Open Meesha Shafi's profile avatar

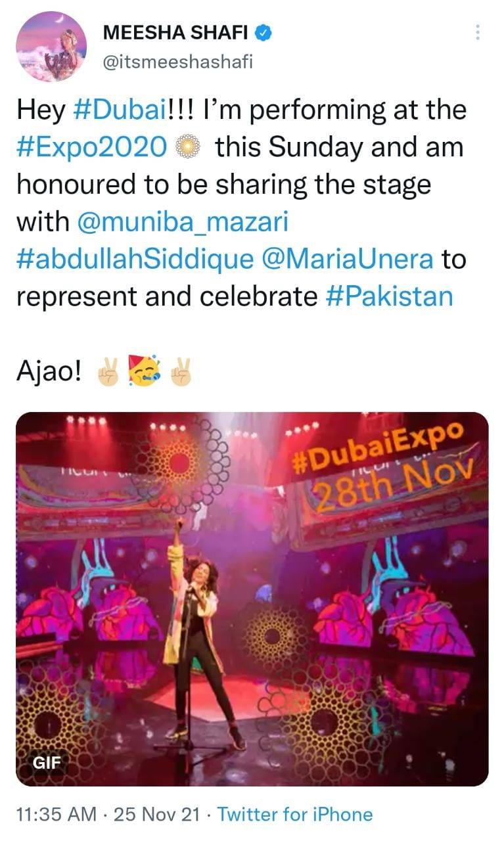tap(50, 47)
